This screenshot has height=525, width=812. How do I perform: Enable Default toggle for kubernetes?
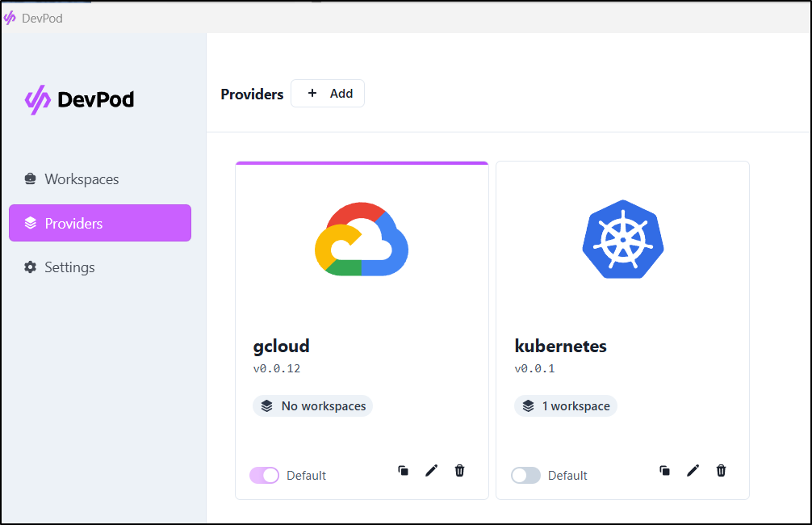click(525, 475)
